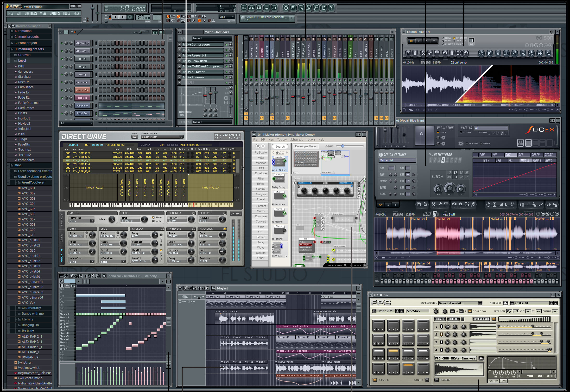Click the help question mark icon
Screen dimensions: 570x392
331,8
